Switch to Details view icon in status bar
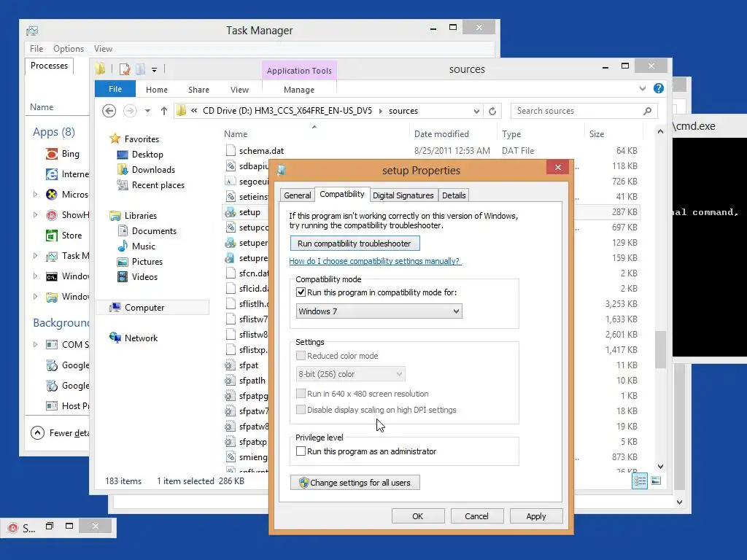This screenshot has width=747, height=560. pos(639,481)
